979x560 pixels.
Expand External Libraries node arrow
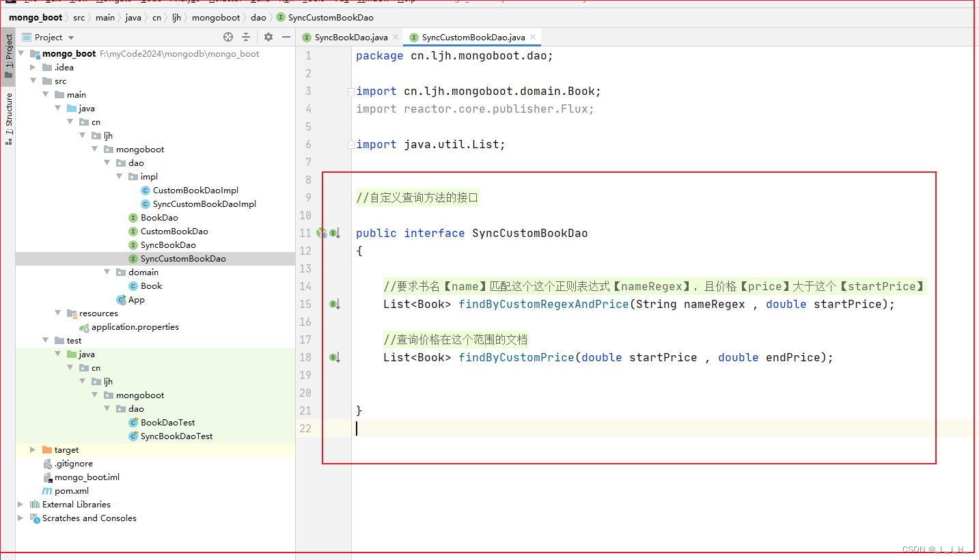point(22,505)
